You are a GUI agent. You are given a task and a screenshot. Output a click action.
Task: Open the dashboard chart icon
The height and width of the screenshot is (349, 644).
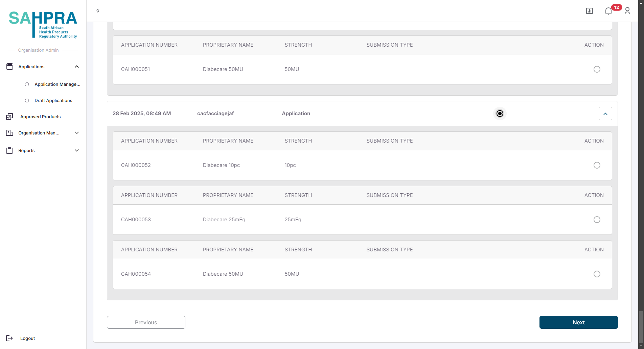tap(589, 11)
